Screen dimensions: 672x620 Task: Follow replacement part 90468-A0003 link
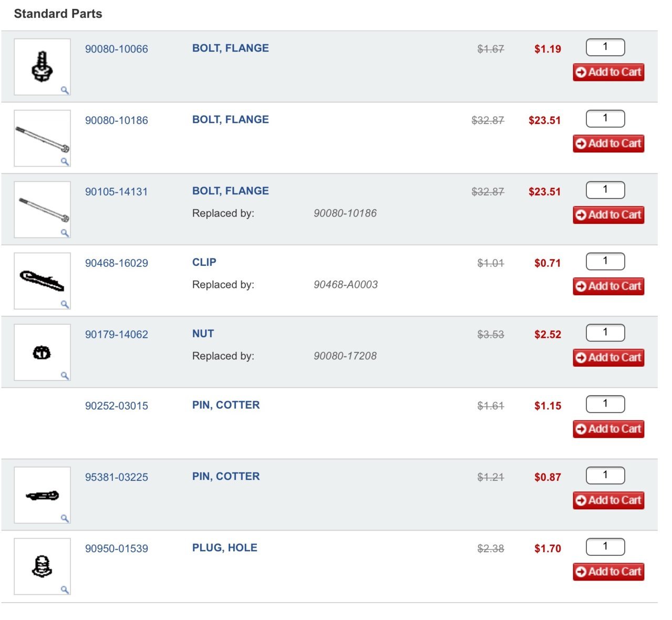(x=346, y=284)
